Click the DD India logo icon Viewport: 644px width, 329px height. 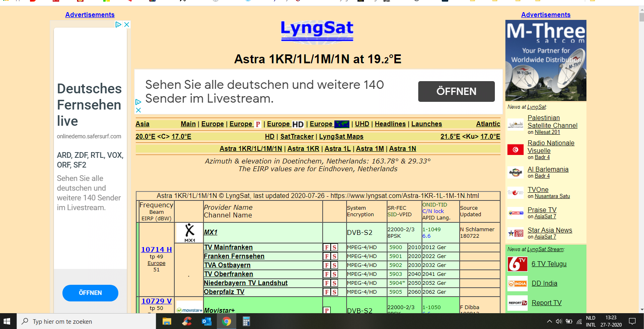tap(517, 284)
